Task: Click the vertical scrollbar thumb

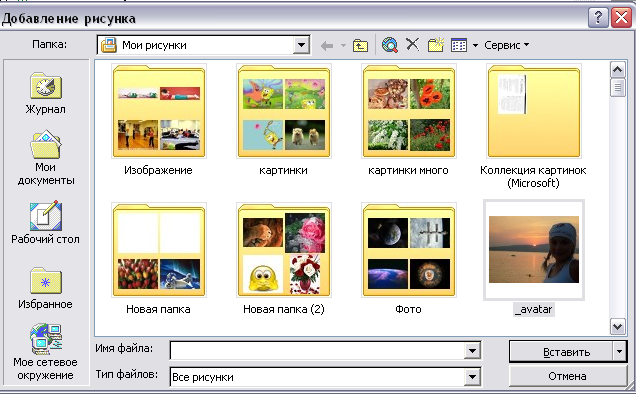Action: [618, 88]
